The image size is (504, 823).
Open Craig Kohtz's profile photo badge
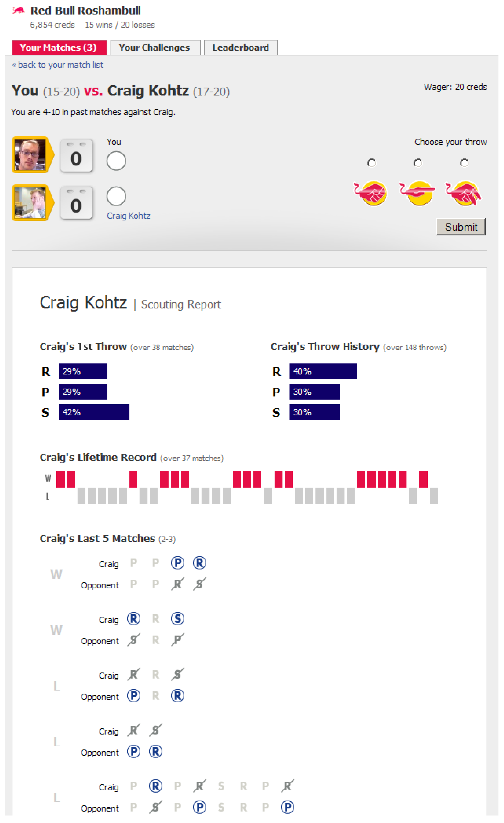[x=31, y=203]
